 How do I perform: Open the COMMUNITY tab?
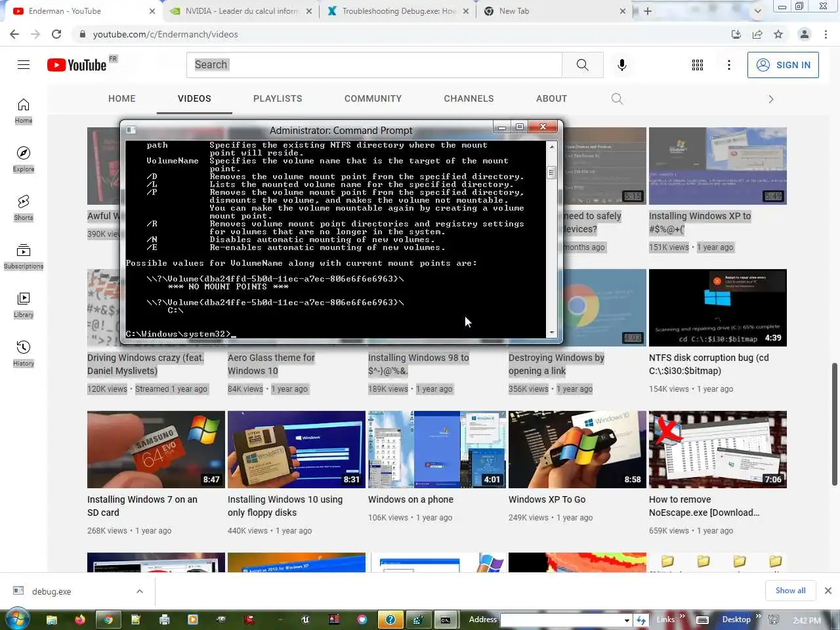[373, 98]
